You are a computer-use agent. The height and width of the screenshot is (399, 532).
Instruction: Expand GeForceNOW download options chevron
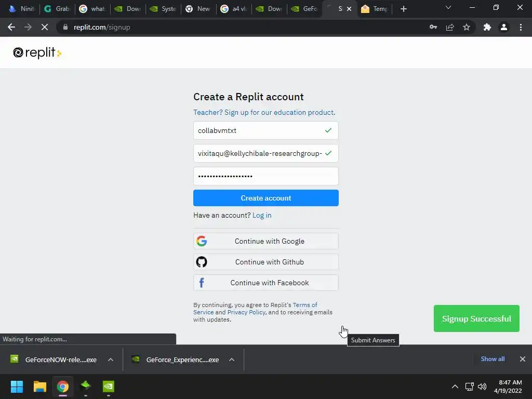click(110, 360)
